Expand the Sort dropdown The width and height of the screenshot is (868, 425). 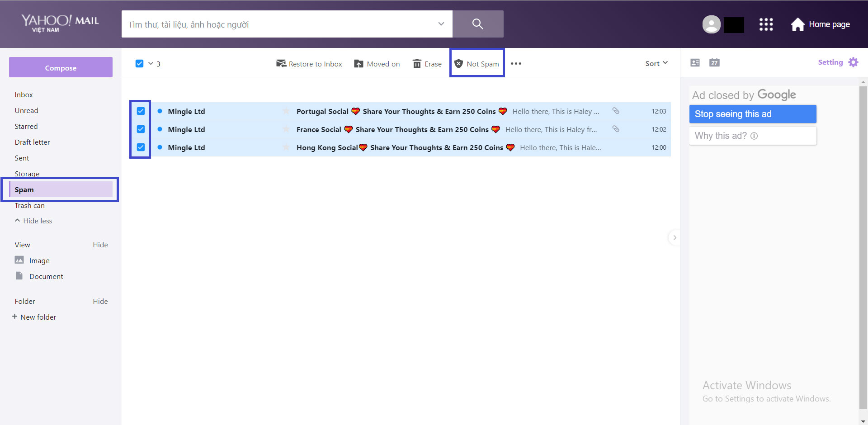[656, 64]
